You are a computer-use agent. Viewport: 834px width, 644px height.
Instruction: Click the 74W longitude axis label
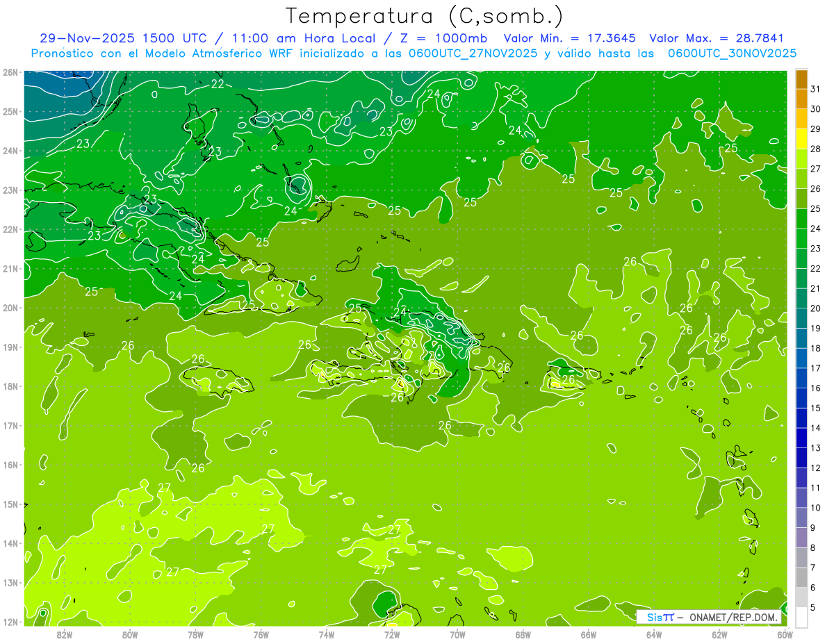tap(327, 634)
